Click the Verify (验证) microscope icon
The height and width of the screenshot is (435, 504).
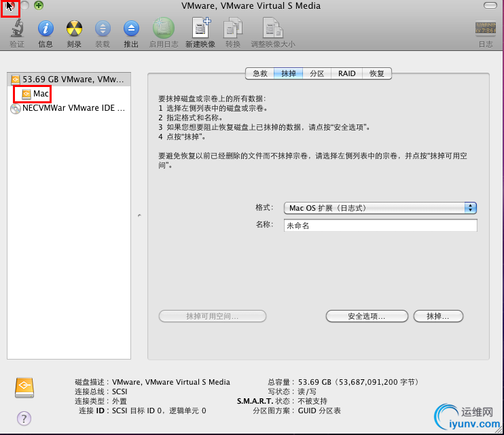(17, 28)
